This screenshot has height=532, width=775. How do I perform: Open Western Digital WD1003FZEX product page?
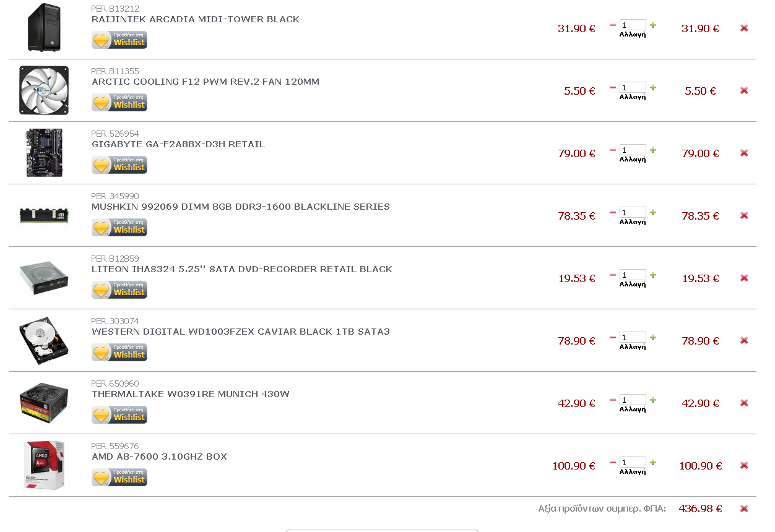click(x=241, y=332)
